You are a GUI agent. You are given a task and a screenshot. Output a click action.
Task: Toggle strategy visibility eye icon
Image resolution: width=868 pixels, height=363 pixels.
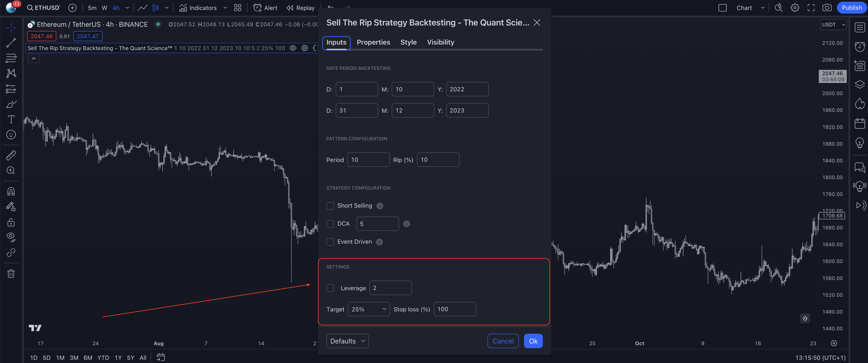coord(293,48)
